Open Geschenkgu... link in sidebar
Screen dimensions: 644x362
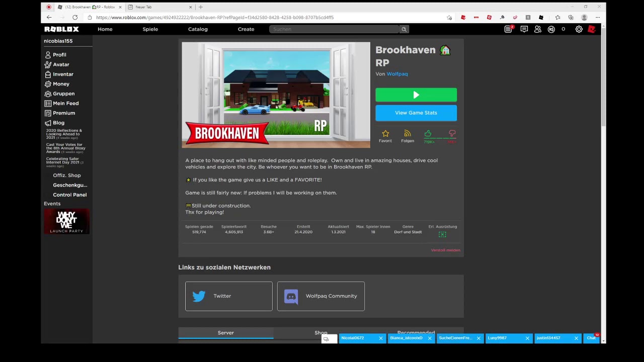pyautogui.click(x=70, y=185)
